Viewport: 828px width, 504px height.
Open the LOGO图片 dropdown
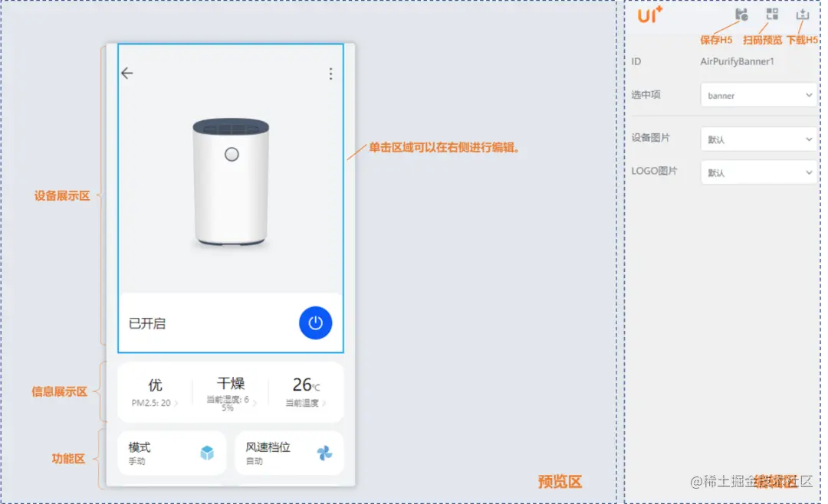[x=757, y=172]
